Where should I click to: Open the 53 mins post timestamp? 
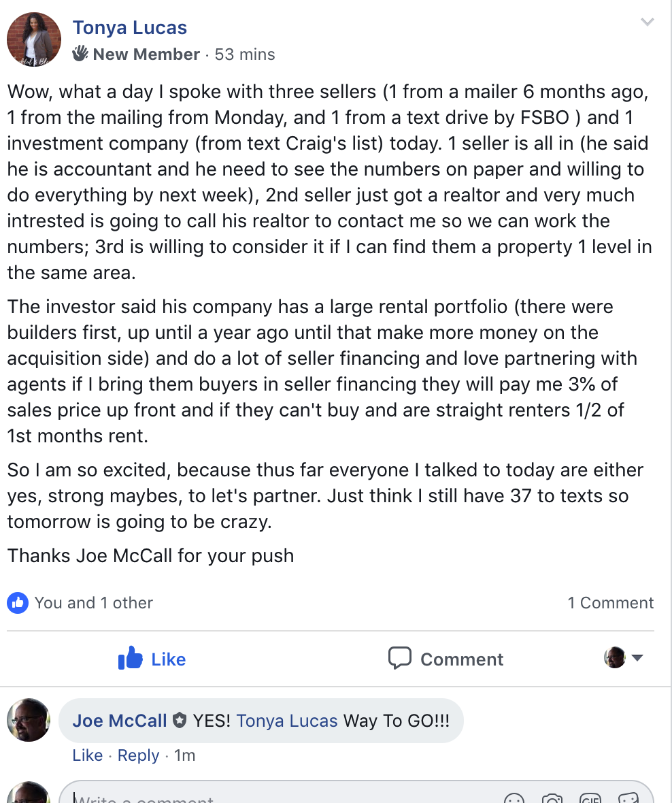245,54
